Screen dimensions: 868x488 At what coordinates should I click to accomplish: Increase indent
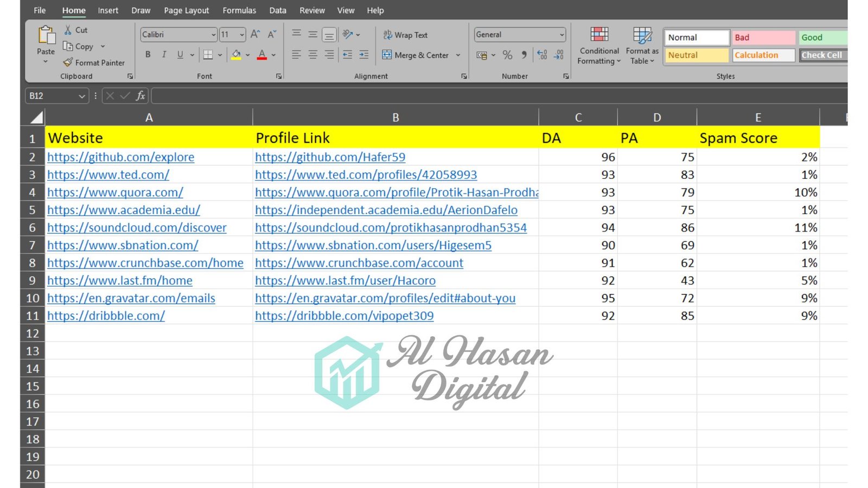pyautogui.click(x=364, y=55)
